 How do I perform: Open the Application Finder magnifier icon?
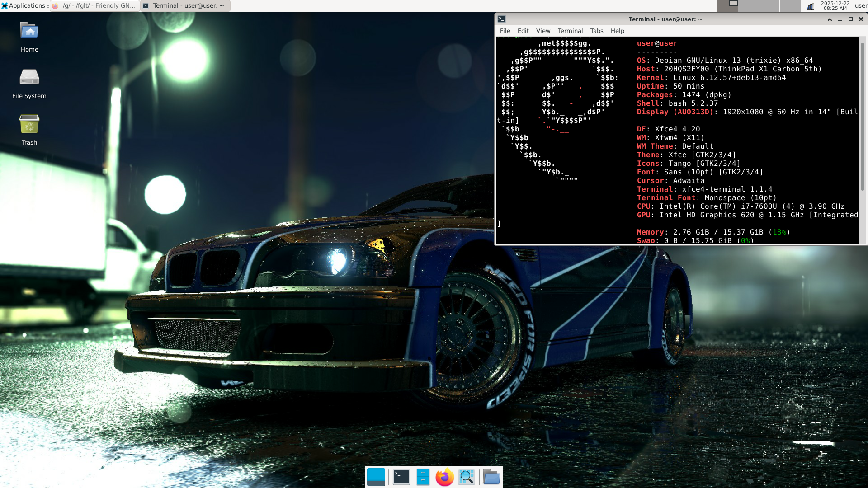pyautogui.click(x=467, y=477)
